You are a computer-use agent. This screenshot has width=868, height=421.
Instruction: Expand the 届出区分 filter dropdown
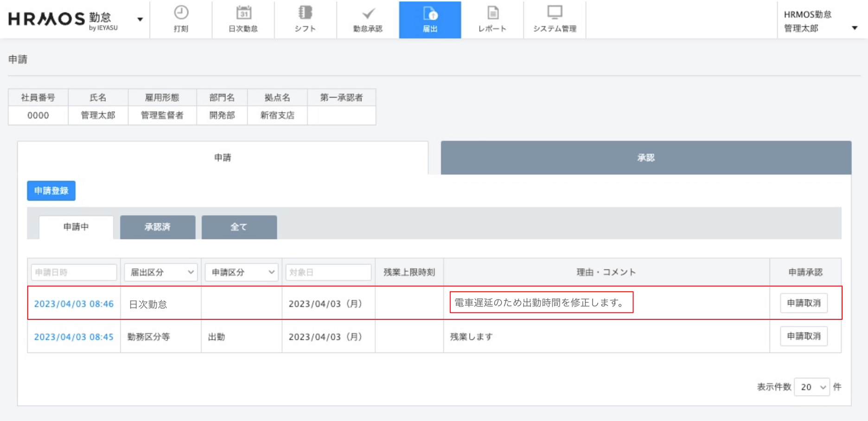click(x=161, y=272)
